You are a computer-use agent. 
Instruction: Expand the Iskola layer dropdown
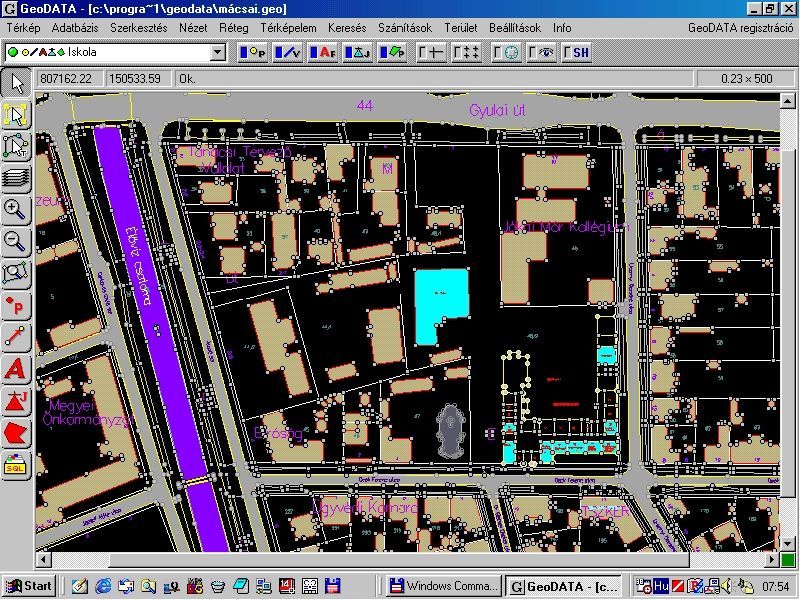[x=218, y=52]
